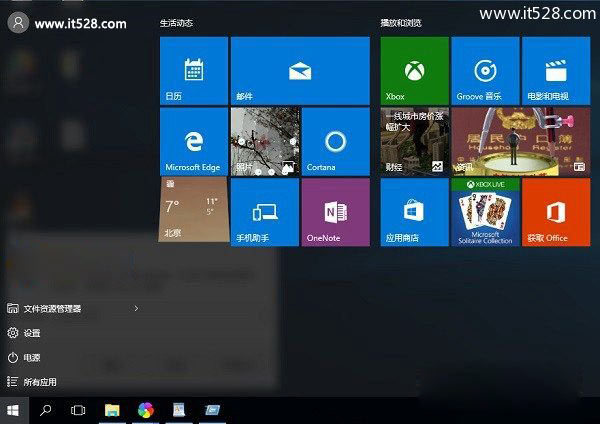Viewport: 600px width, 424px height.
Task: Click the Get Office (获取 Office) tile
Action: [x=556, y=212]
